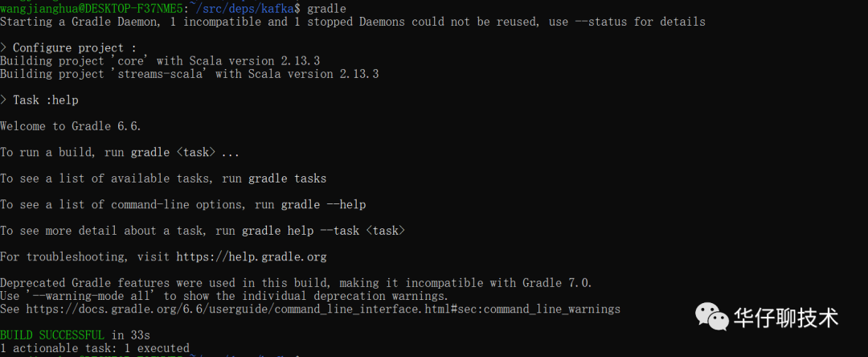Click the 华仔聊技术 watermark text

[785, 318]
